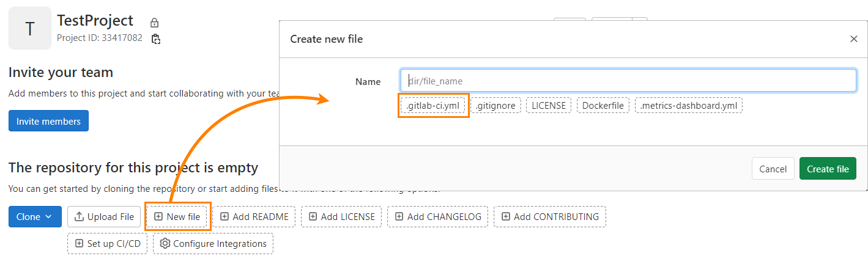
Task: Click Set up CI/CD
Action: click(x=108, y=243)
